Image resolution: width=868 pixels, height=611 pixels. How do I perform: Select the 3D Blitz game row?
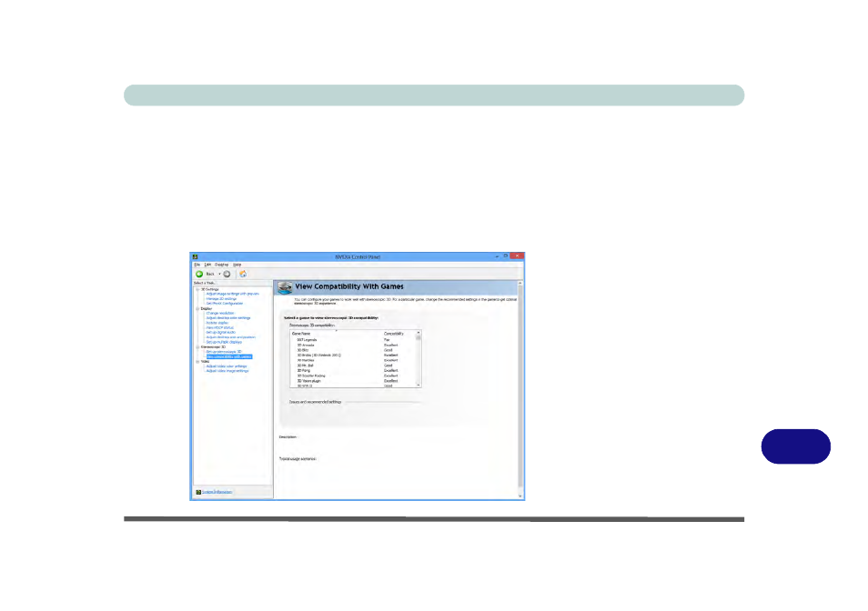tap(353, 350)
